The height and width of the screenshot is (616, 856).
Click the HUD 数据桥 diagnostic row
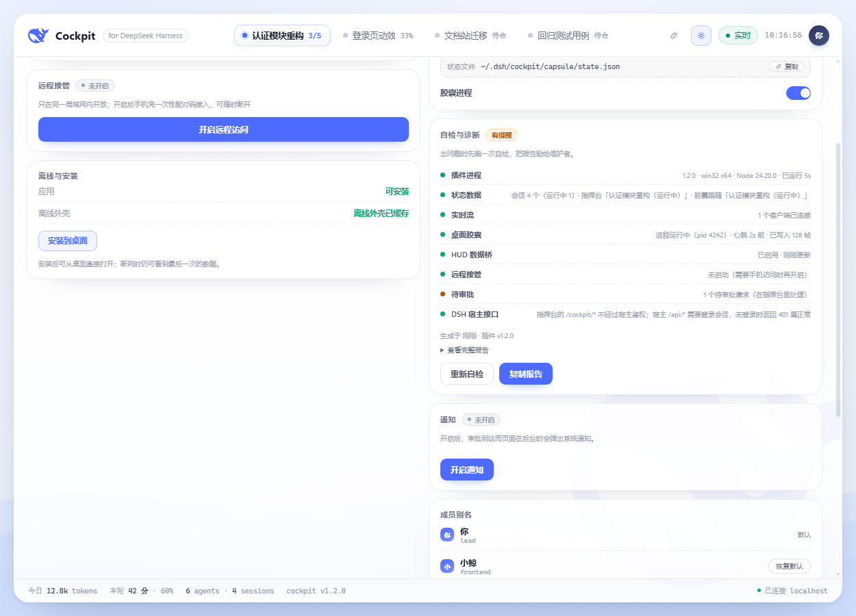(x=625, y=255)
